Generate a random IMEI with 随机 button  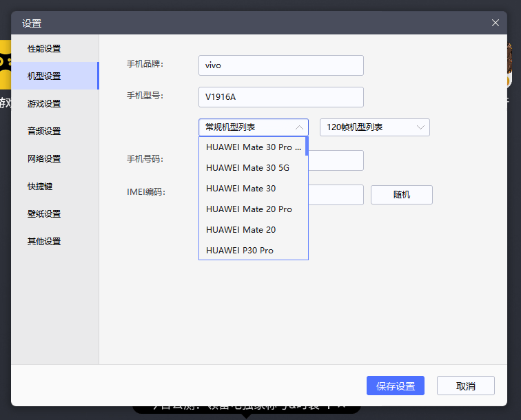click(x=401, y=195)
